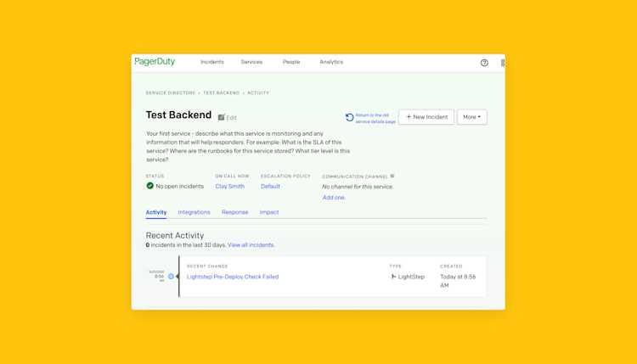This screenshot has width=637, height=364.
Task: Go to Service Directory breadcrumb
Action: click(170, 93)
